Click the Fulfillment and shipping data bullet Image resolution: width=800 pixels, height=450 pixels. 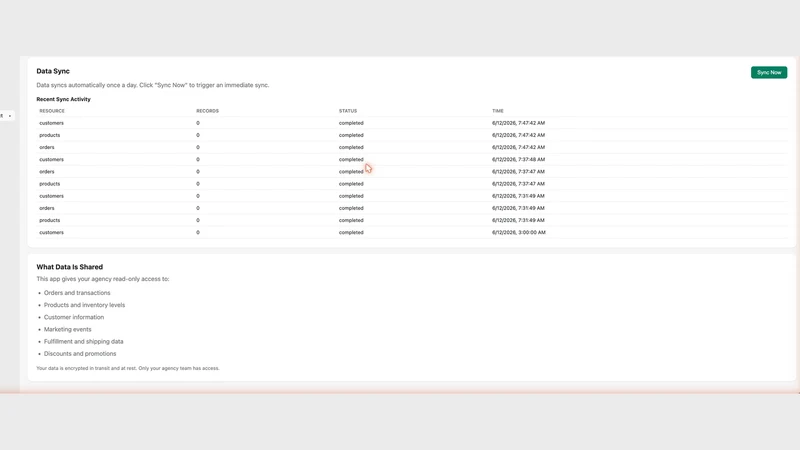point(84,342)
